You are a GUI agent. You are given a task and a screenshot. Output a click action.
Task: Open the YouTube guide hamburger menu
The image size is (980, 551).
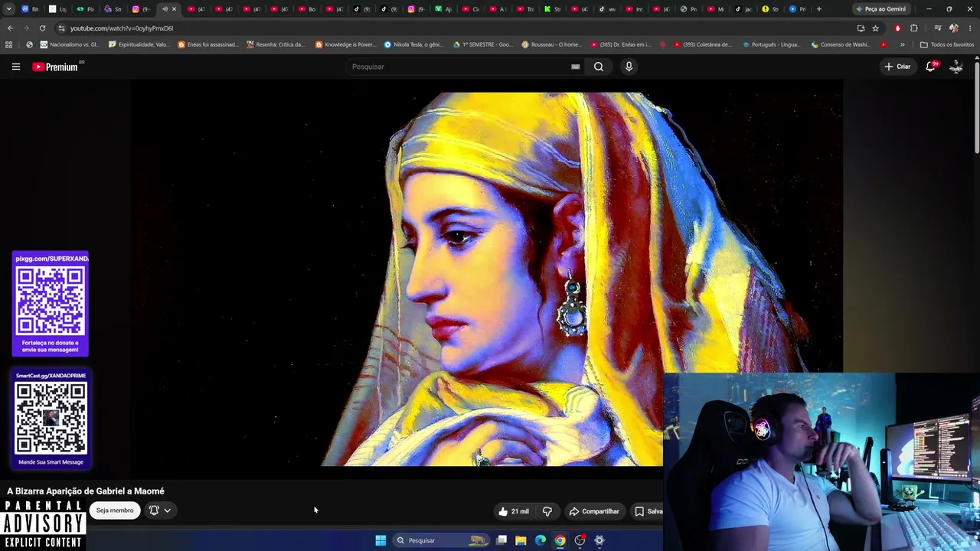pyautogui.click(x=15, y=67)
